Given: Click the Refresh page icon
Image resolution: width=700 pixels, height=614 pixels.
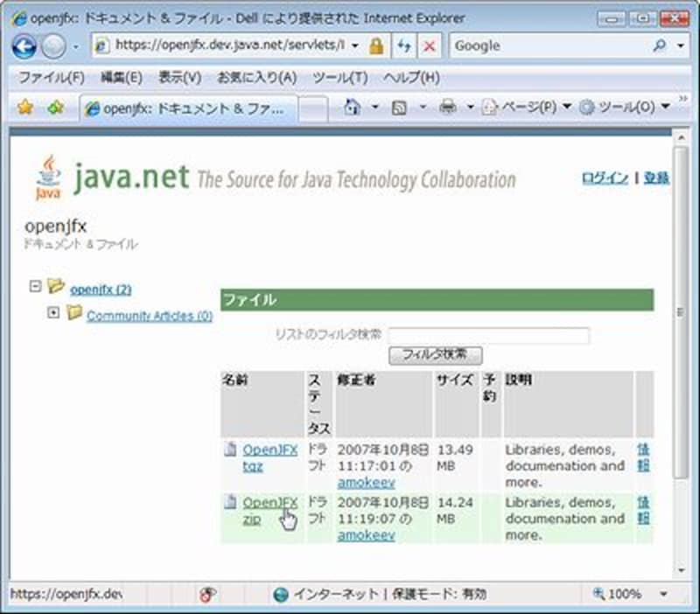Looking at the screenshot, I should point(404,45).
